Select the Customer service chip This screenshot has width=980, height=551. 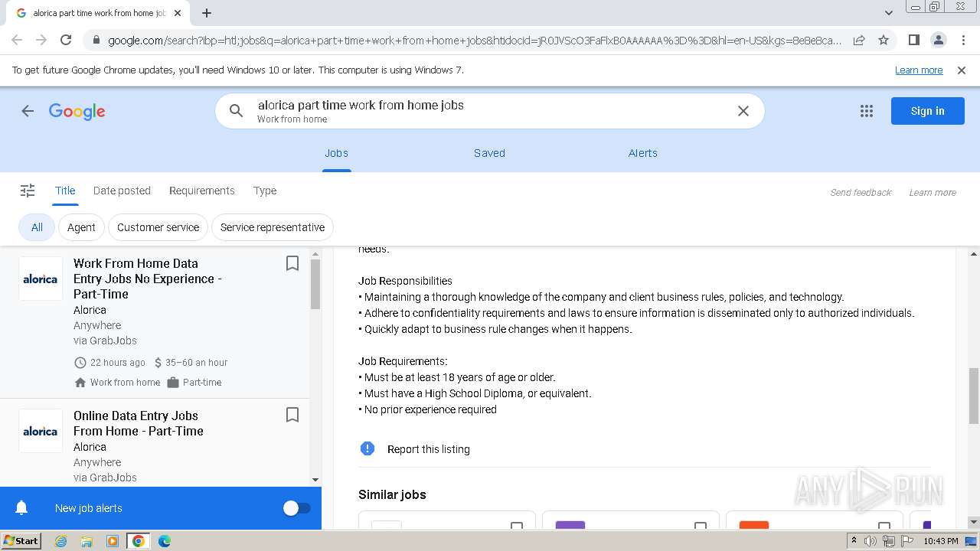pyautogui.click(x=158, y=227)
